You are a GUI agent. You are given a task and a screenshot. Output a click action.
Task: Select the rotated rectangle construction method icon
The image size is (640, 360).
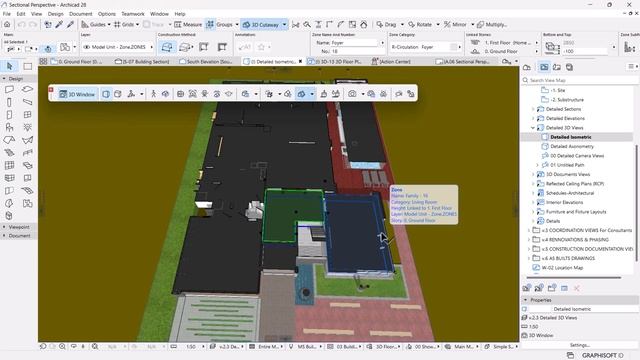[x=222, y=47]
